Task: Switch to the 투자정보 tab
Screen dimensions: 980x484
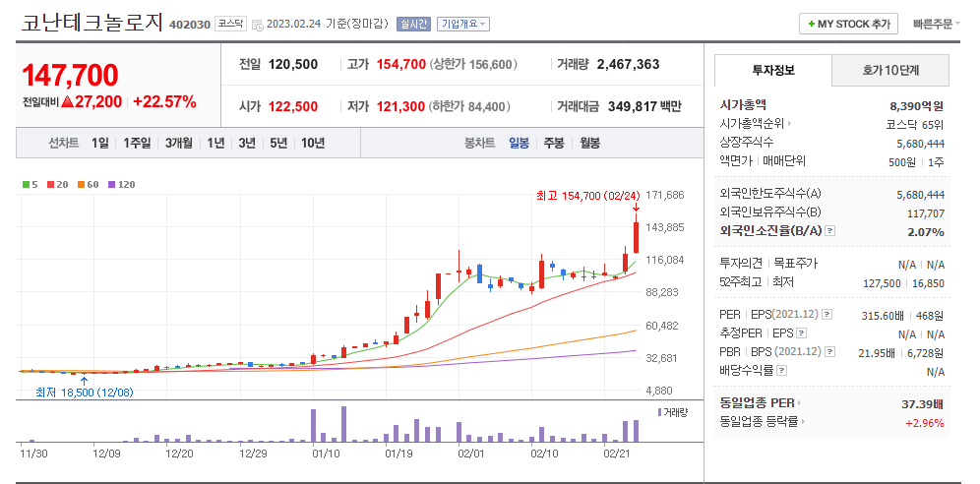Action: pos(773,70)
